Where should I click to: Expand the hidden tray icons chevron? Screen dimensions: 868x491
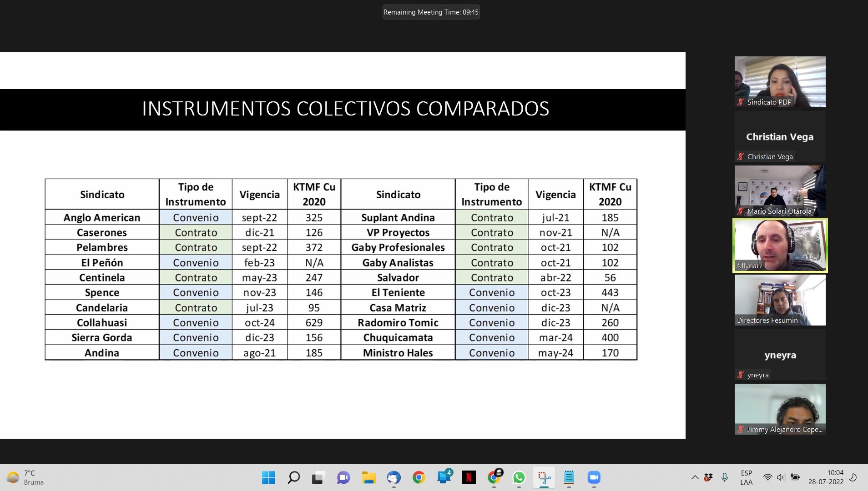click(695, 477)
